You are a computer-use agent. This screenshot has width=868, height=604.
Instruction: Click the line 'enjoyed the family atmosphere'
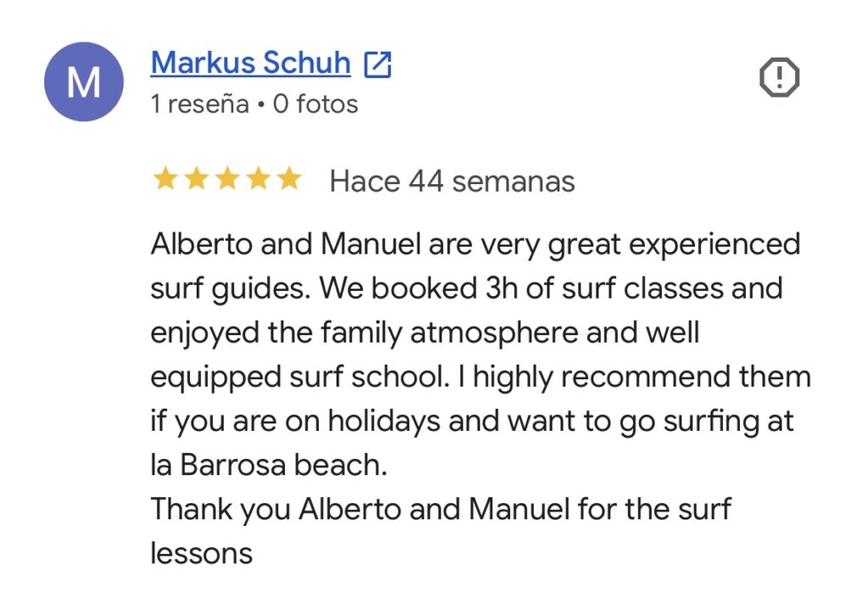pos(426,333)
